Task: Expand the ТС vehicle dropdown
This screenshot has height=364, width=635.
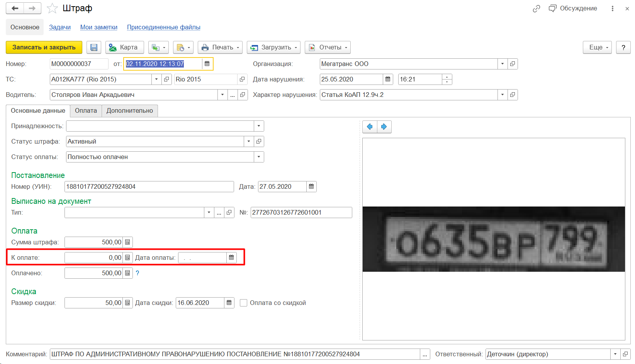Action: (156, 80)
